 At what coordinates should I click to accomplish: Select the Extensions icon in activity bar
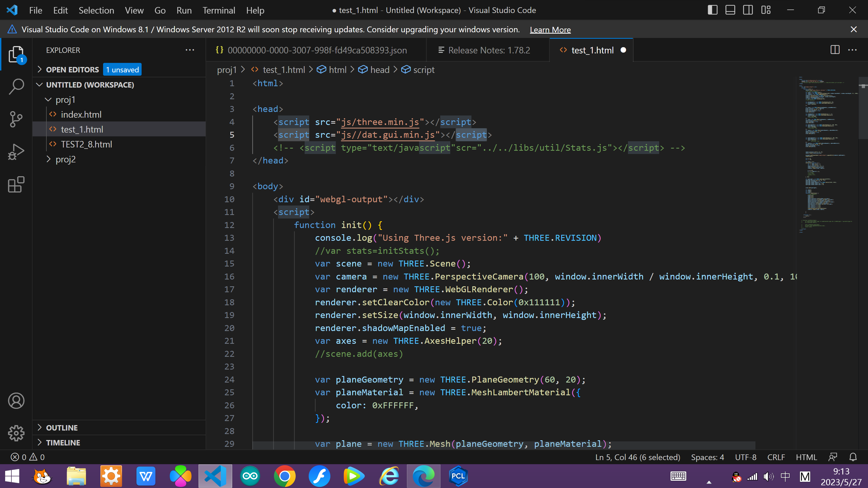tap(15, 185)
